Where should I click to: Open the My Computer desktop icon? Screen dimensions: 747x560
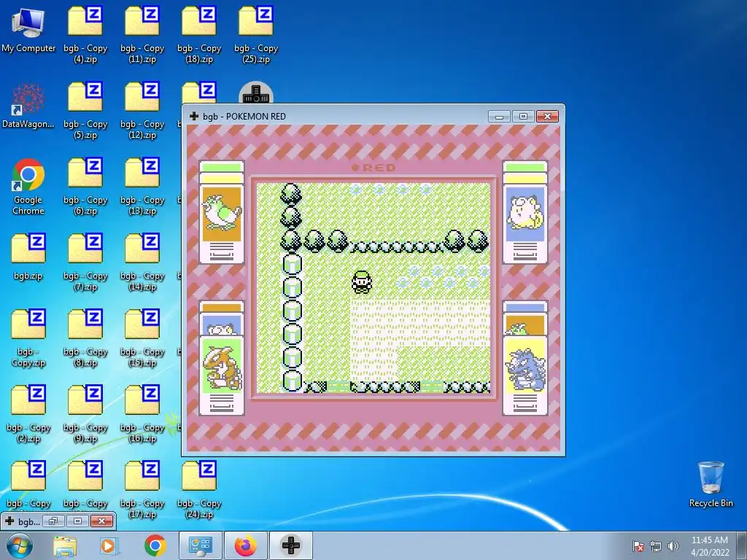tap(28, 29)
